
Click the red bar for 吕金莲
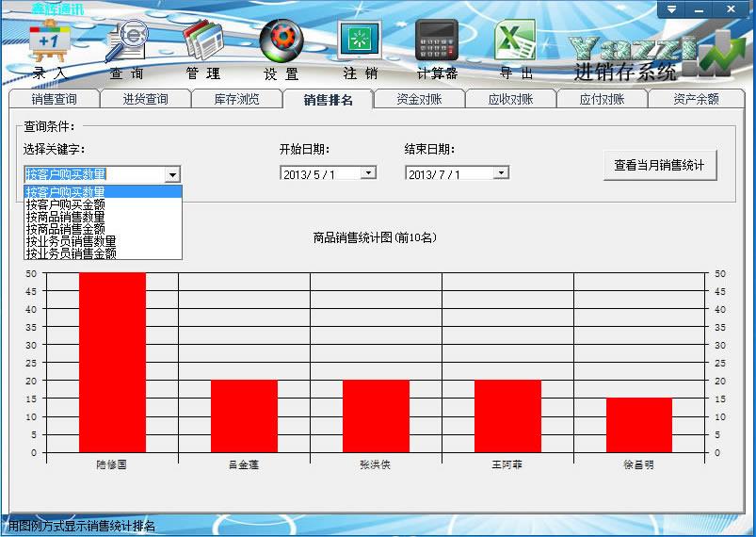click(244, 416)
